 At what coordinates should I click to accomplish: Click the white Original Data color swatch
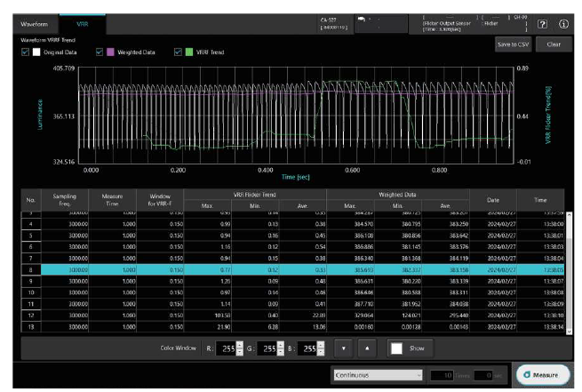click(x=36, y=52)
